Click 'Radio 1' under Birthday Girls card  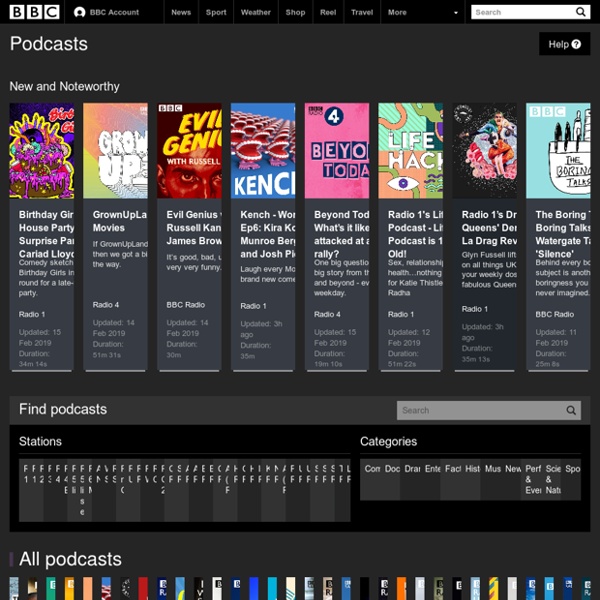32,314
